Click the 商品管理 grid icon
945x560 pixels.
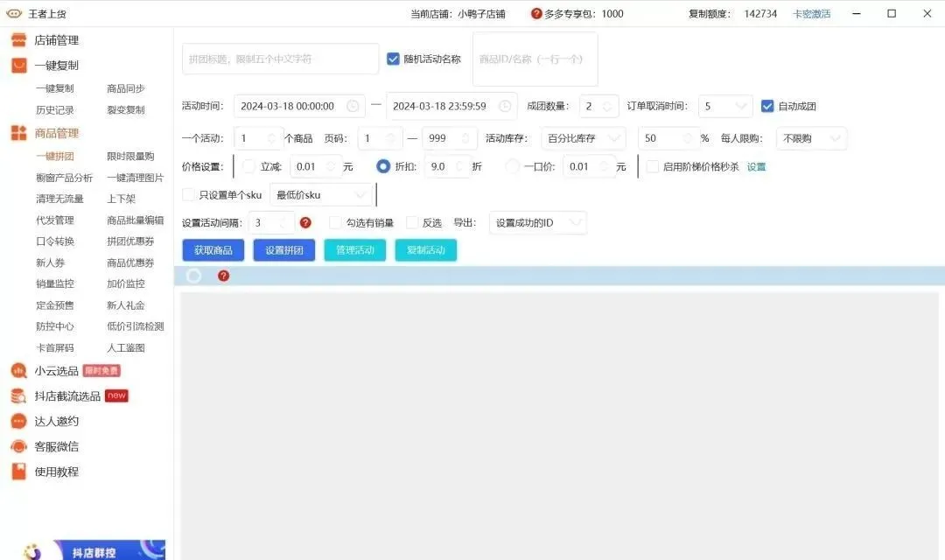[x=18, y=133]
